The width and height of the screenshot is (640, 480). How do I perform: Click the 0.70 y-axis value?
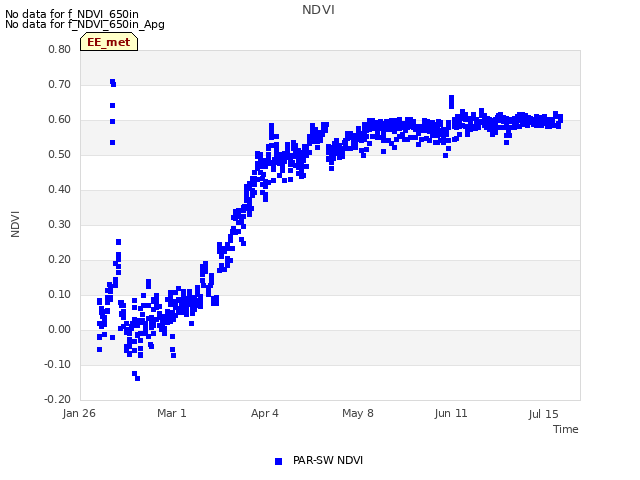[60, 84]
